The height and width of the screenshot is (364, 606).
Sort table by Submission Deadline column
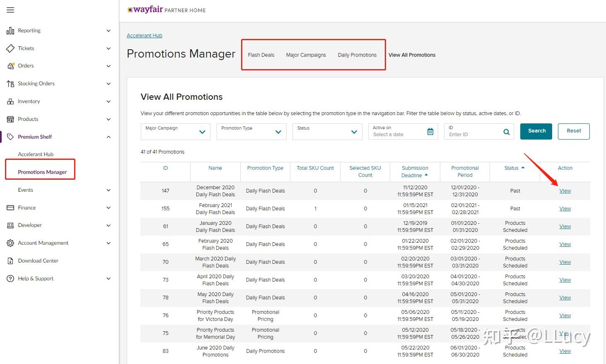click(415, 171)
